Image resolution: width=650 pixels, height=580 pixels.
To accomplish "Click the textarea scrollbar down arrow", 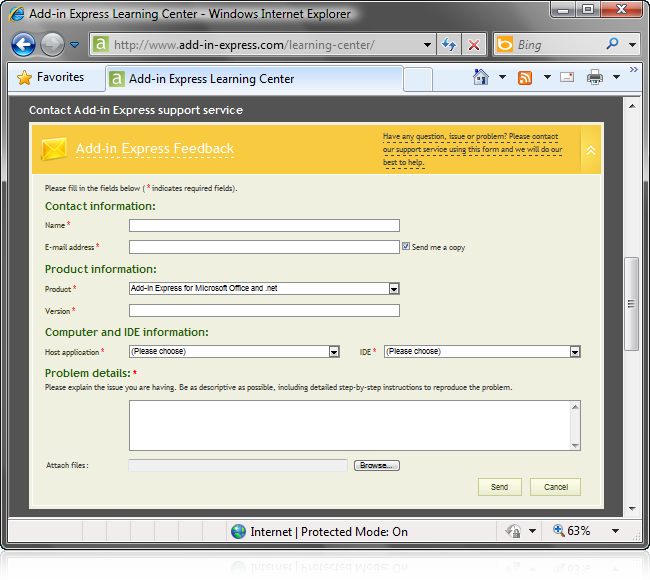I will [x=575, y=446].
